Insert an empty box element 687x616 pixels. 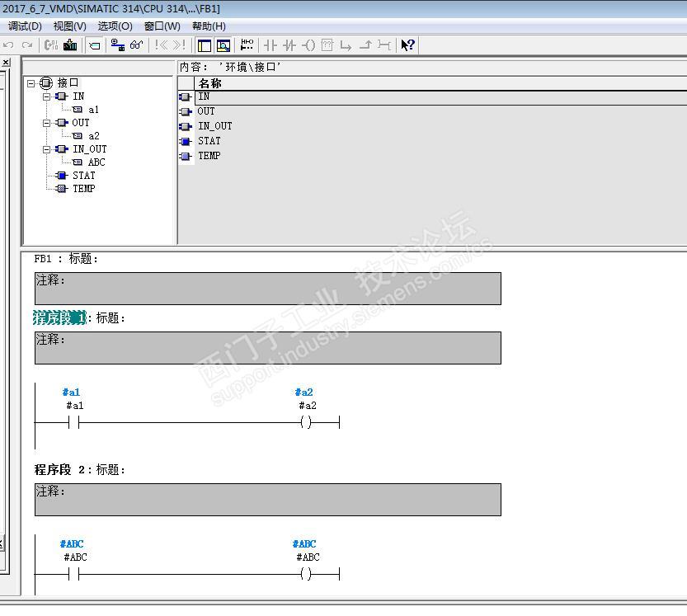327,45
